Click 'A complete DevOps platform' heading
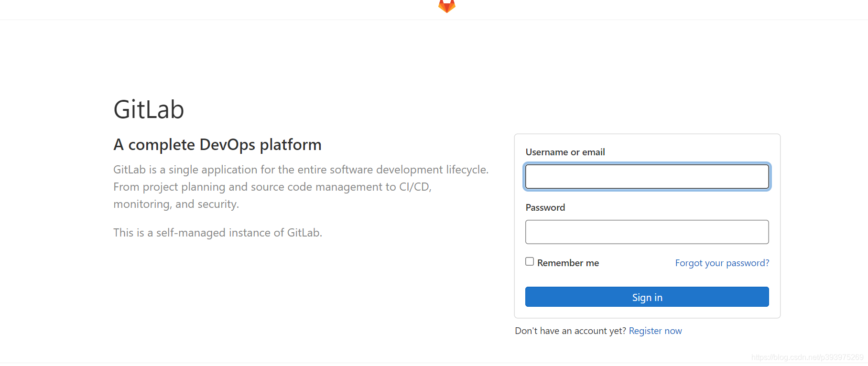Image resolution: width=868 pixels, height=366 pixels. click(217, 145)
